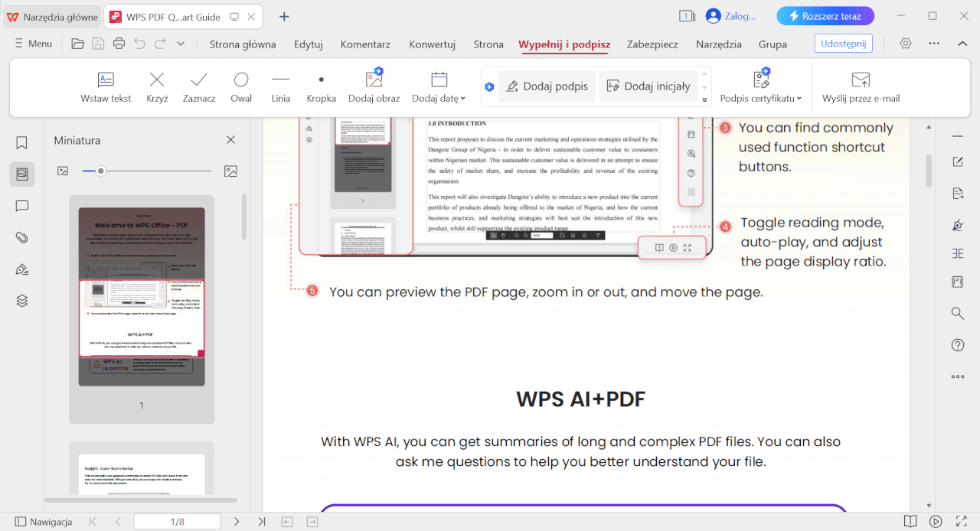Click the Zalog... login link
Viewport: 980px width, 531px height.
[730, 16]
